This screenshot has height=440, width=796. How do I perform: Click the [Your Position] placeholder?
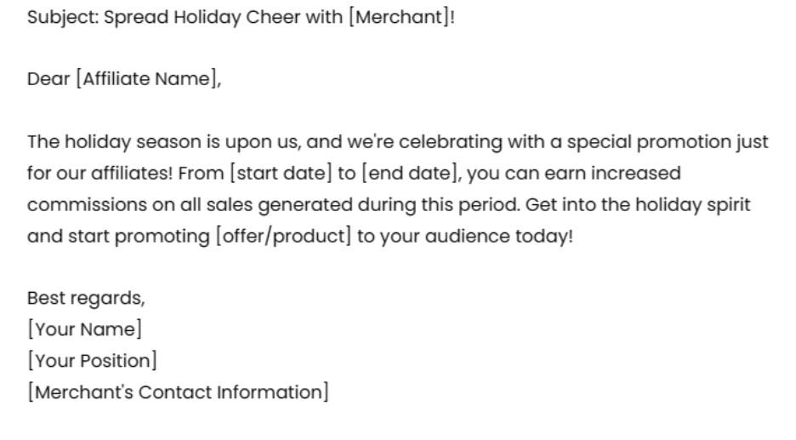92,361
